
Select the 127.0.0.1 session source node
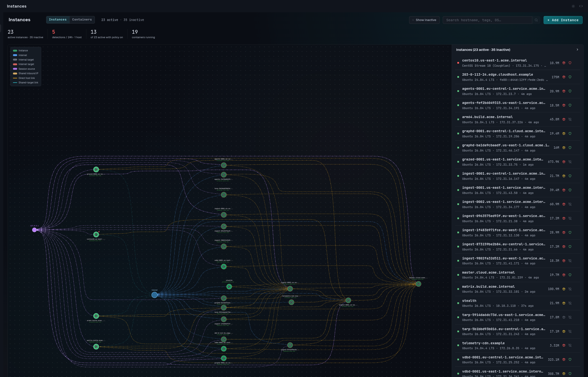coord(34,230)
